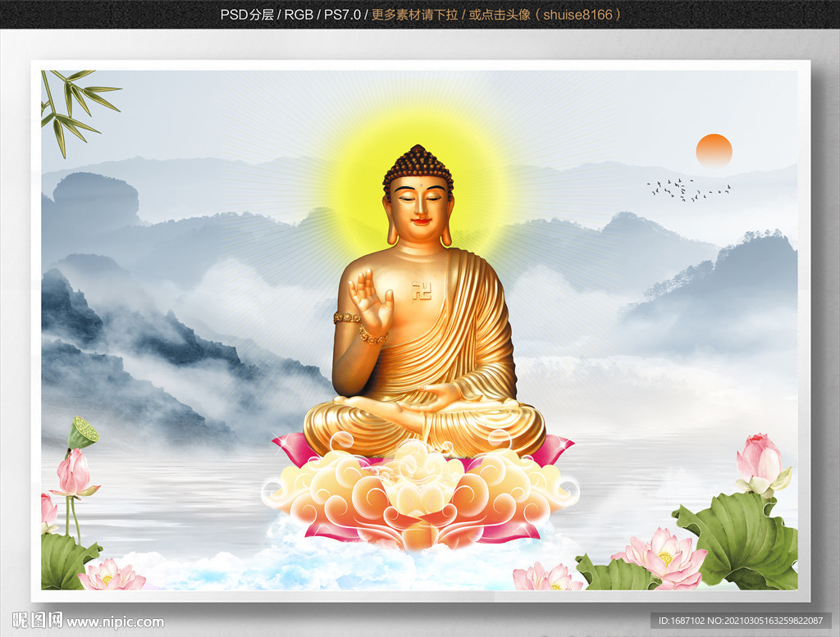Click the Buddha artwork preview image

pos(419,330)
